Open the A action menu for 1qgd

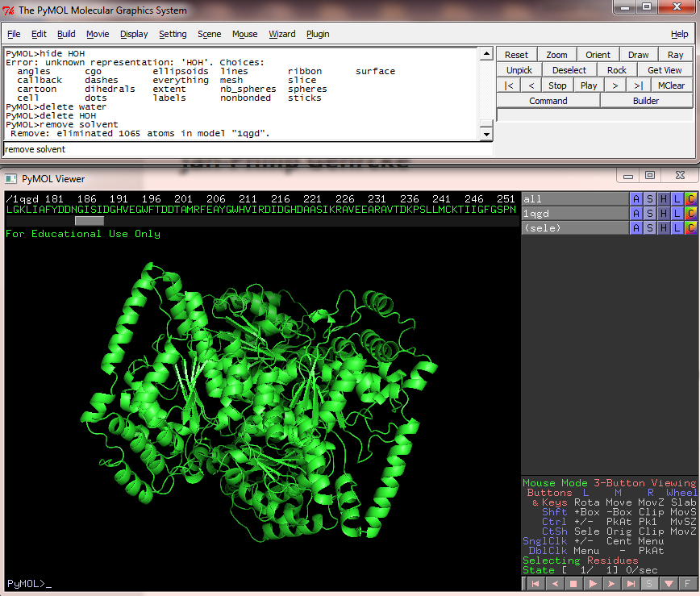(x=636, y=214)
